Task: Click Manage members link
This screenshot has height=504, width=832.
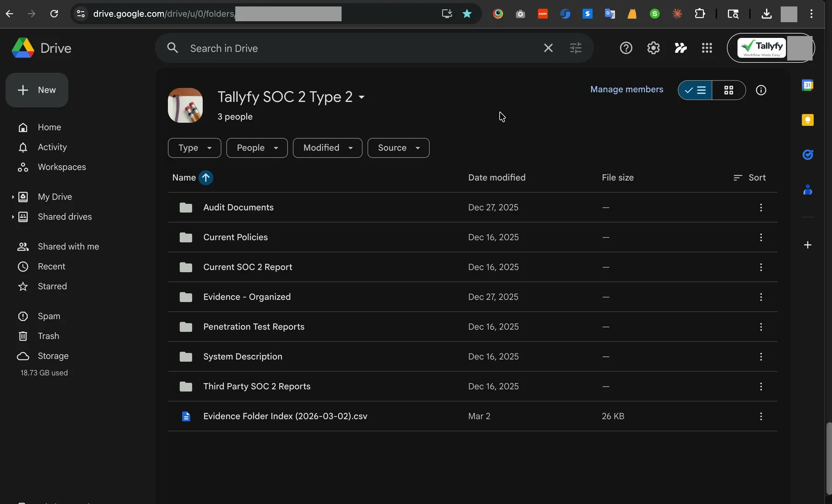Action: [627, 90]
